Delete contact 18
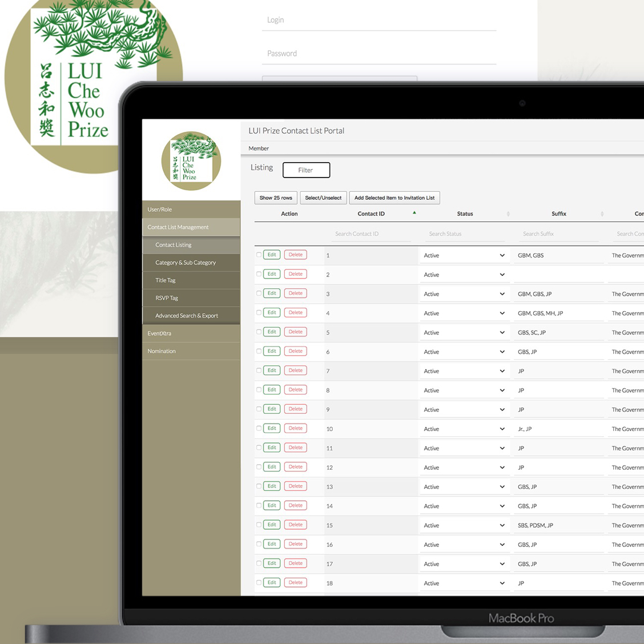This screenshot has height=644, width=644. (295, 583)
